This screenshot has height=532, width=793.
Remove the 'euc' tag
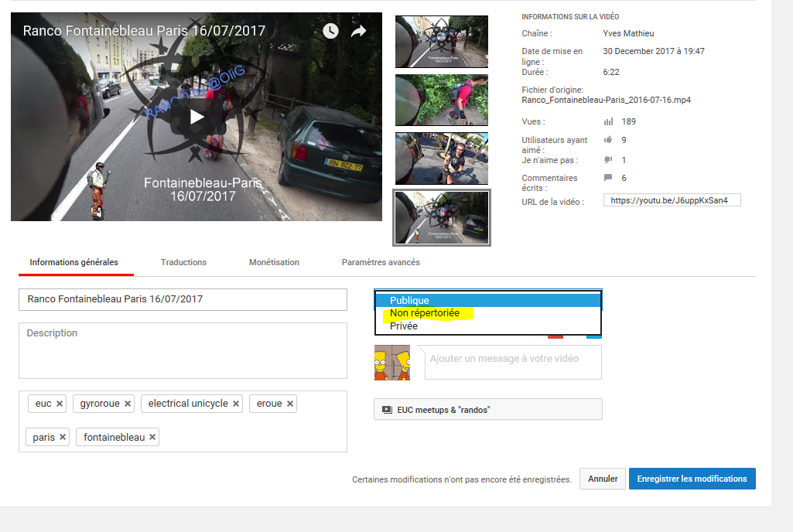click(59, 404)
